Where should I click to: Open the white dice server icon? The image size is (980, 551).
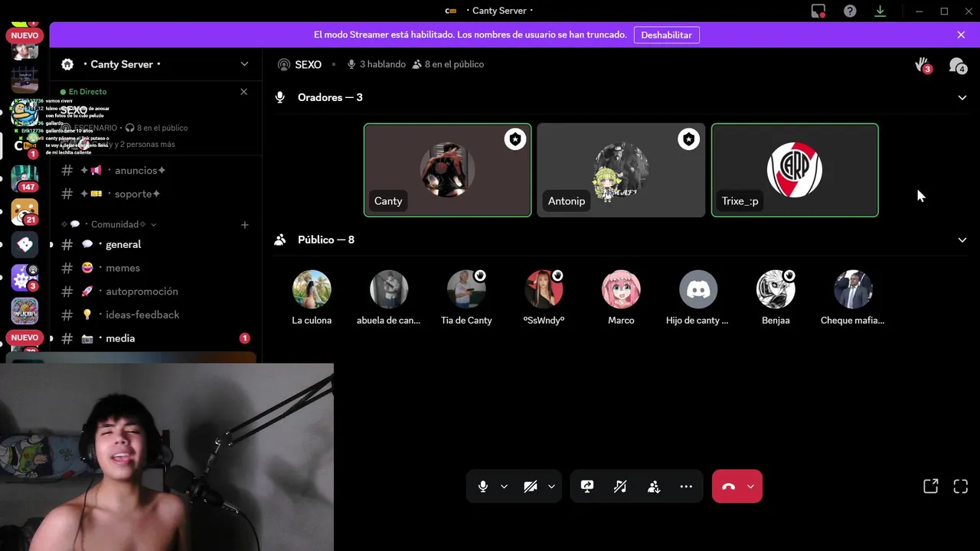click(x=24, y=245)
